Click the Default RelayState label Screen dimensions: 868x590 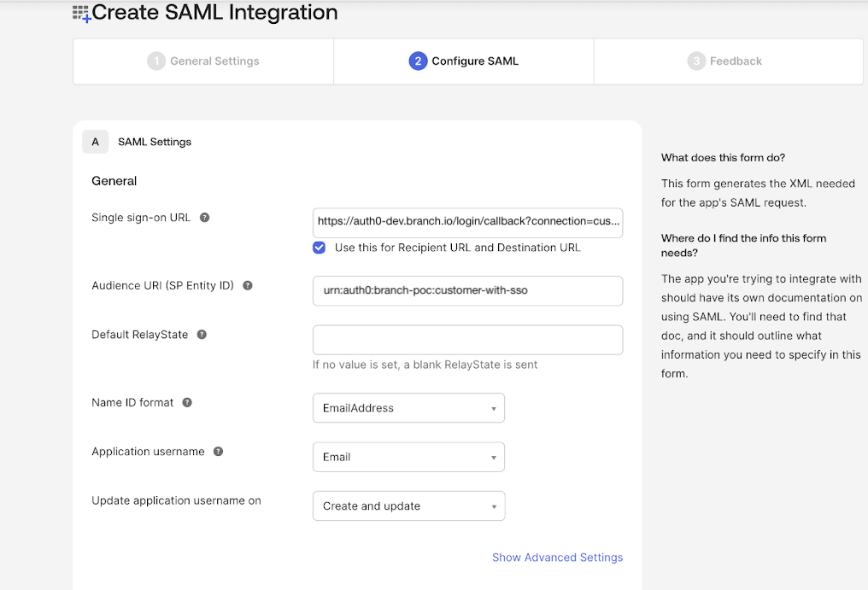139,335
